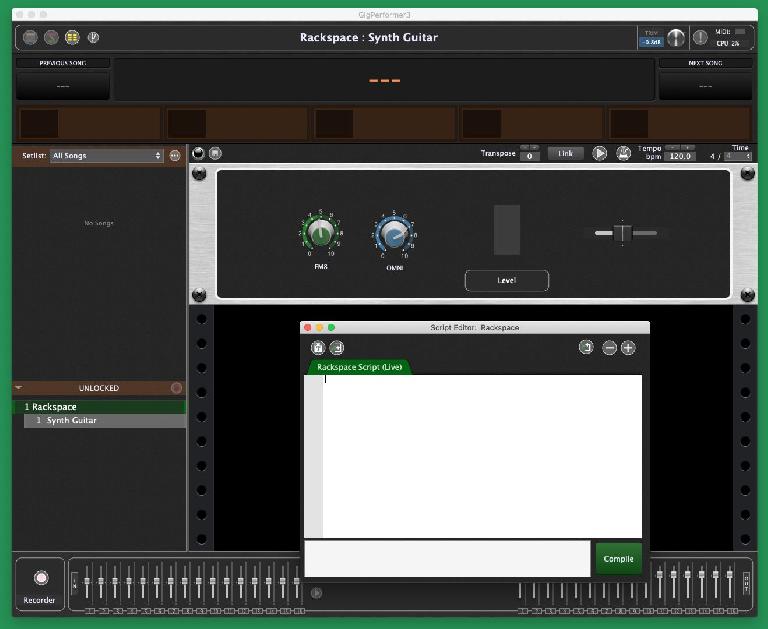Open the tuner icon in top toolbar
The image size is (768, 629).
click(93, 37)
